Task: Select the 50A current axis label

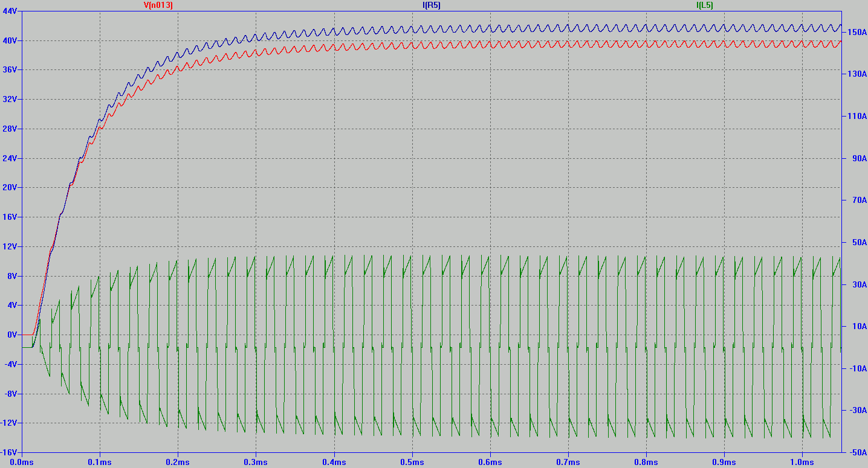Action: 858,242
